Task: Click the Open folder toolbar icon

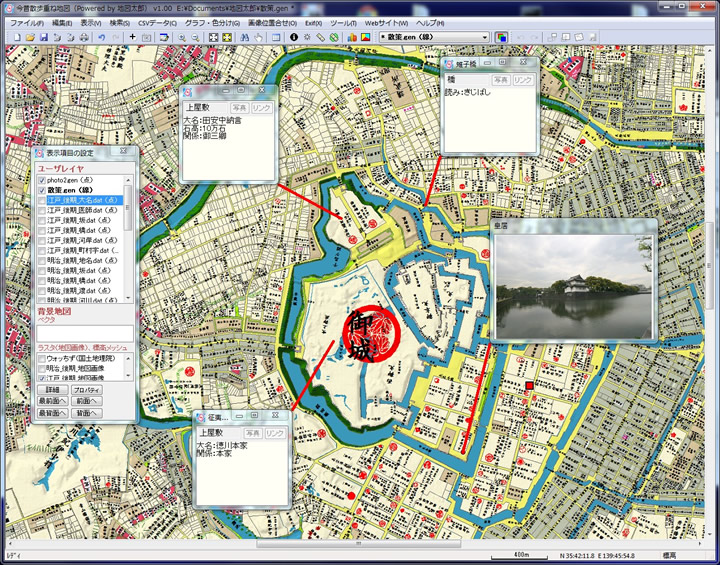Action: 30,37
